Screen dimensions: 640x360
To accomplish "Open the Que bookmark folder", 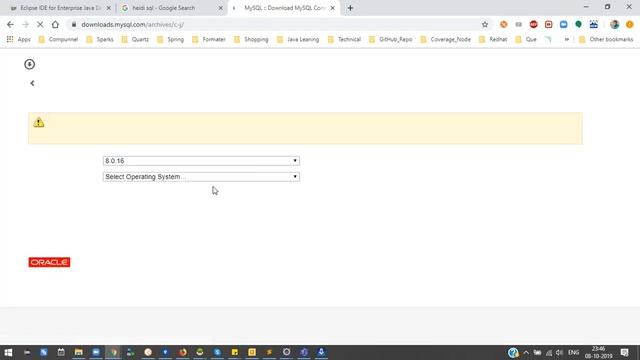I will tap(526, 39).
